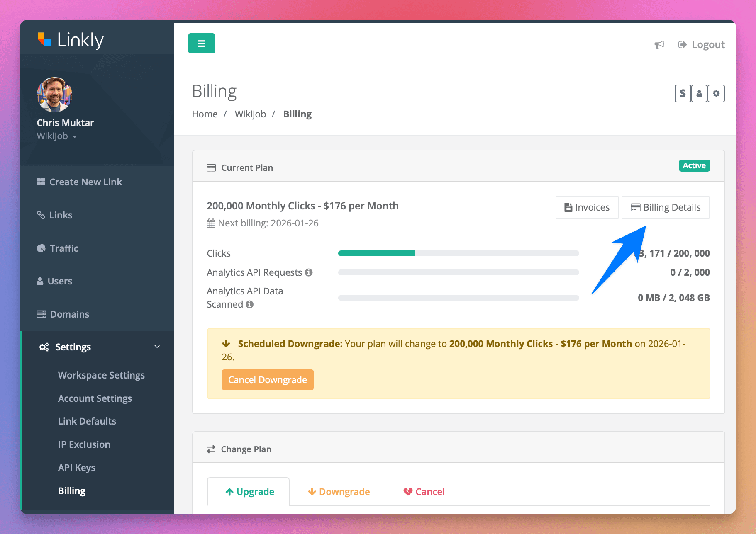This screenshot has height=534, width=756.
Task: Open the Domains section
Action: [x=69, y=314]
